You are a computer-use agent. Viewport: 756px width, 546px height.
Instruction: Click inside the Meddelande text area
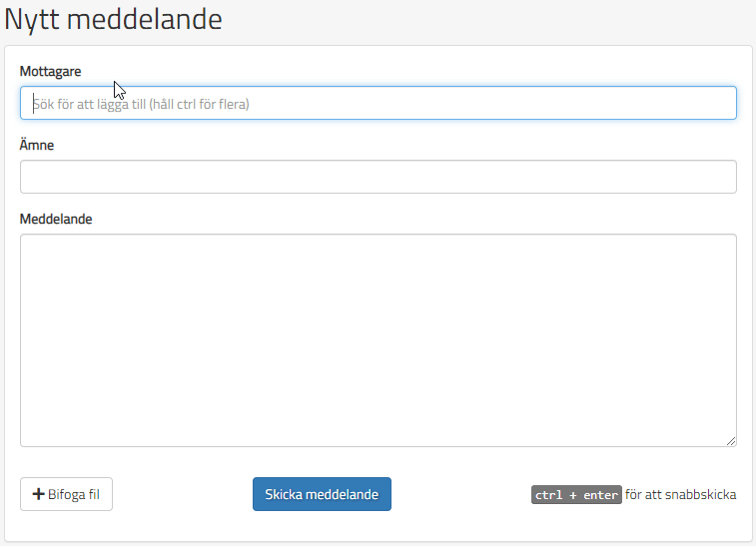(x=378, y=339)
